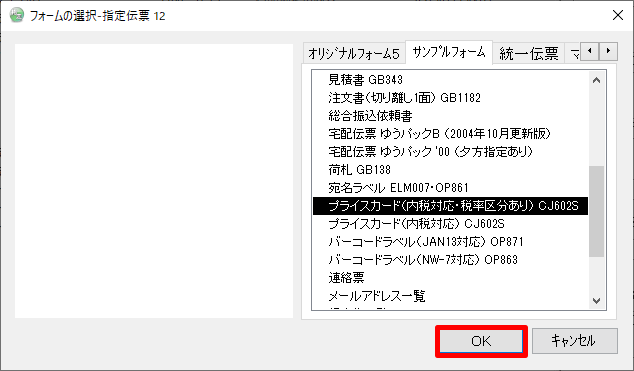The image size is (634, 371).
Task: Click the application icon in title bar
Action: click(17, 15)
